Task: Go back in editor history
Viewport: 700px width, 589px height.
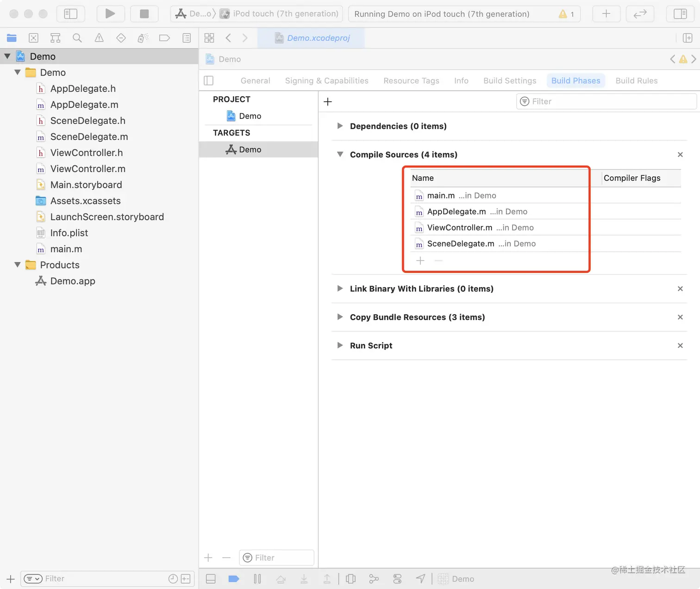Action: coord(228,38)
